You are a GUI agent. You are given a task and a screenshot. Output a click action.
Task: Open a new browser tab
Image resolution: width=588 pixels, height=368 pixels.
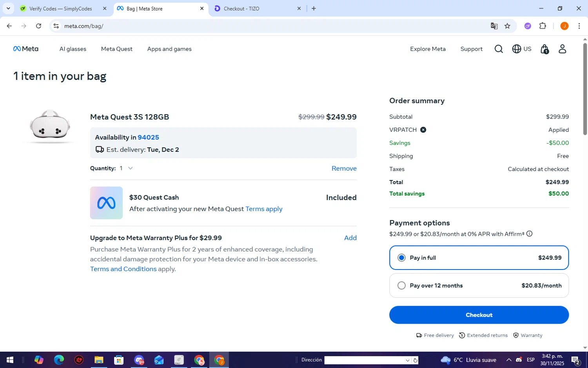tap(314, 8)
